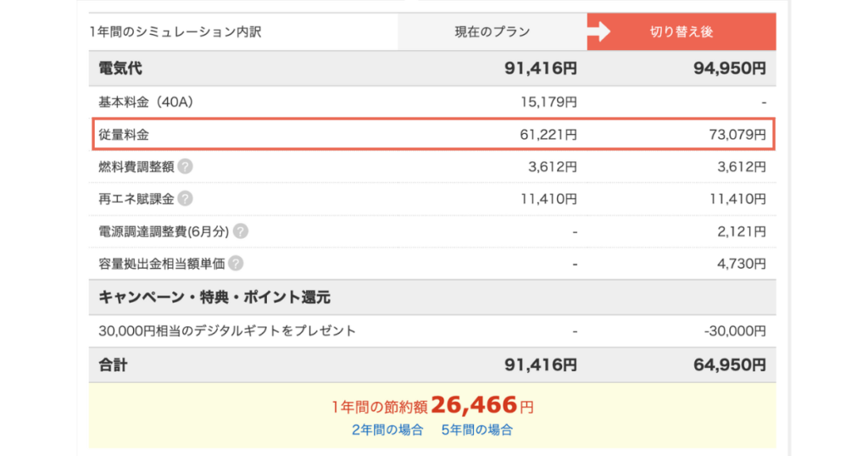868x456 pixels.
Task: Click the 30,000円相当のデジタルギフト row text
Action: 227,331
